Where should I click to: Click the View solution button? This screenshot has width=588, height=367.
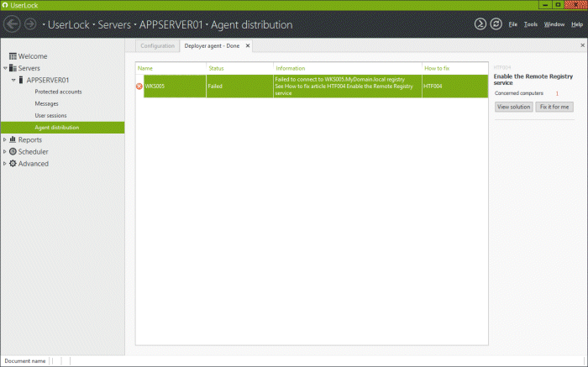click(513, 107)
